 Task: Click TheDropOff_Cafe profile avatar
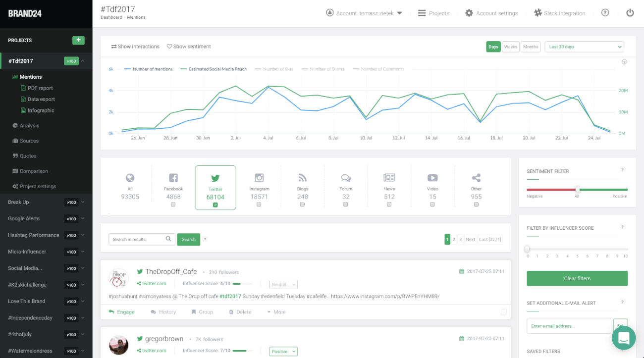point(118,278)
